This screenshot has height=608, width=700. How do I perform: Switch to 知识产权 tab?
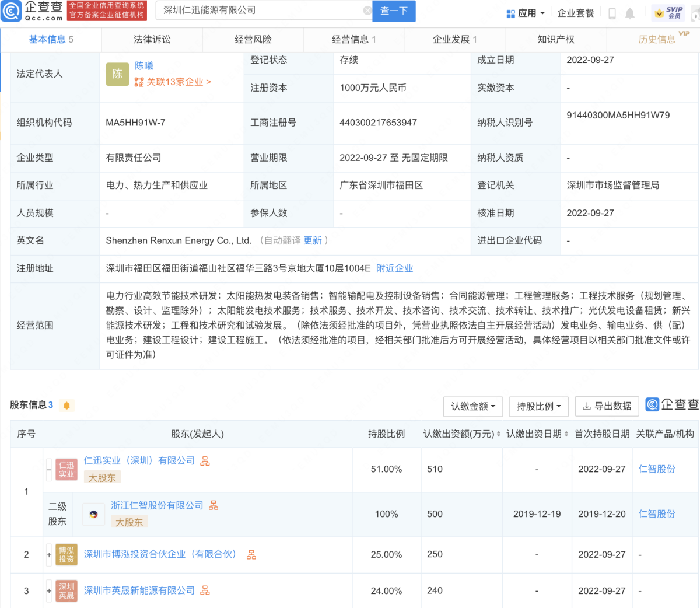556,39
